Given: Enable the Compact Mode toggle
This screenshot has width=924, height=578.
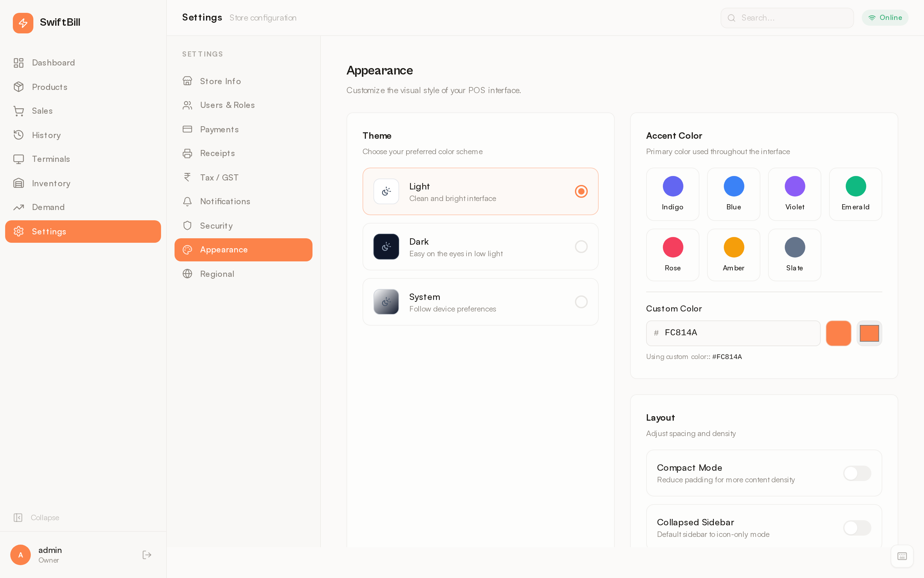Looking at the screenshot, I should [x=857, y=473].
